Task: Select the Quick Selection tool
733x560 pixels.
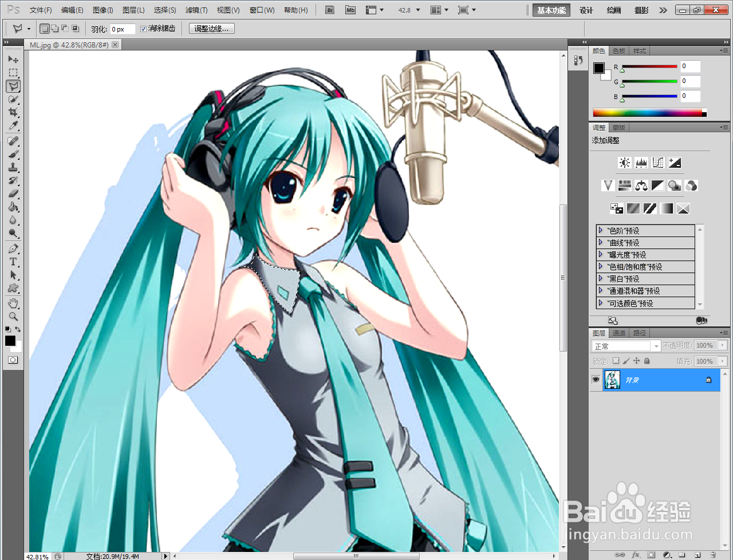Action: tap(13, 99)
